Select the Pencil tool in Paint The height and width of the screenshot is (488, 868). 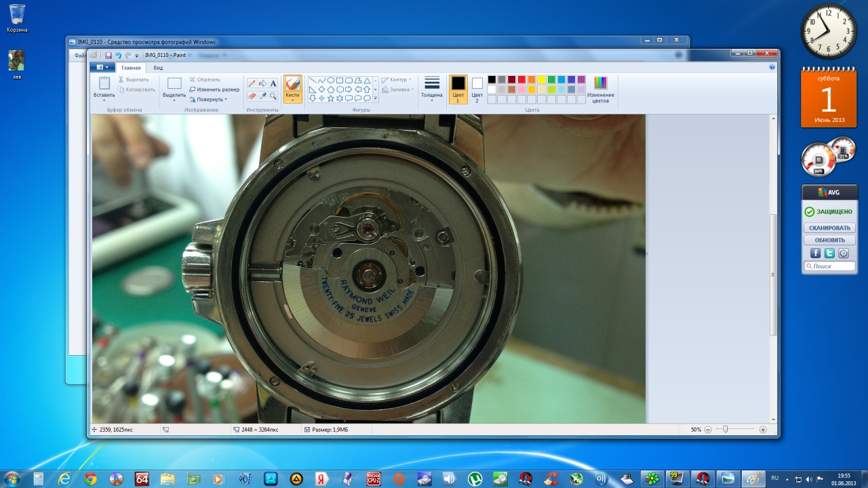point(252,83)
